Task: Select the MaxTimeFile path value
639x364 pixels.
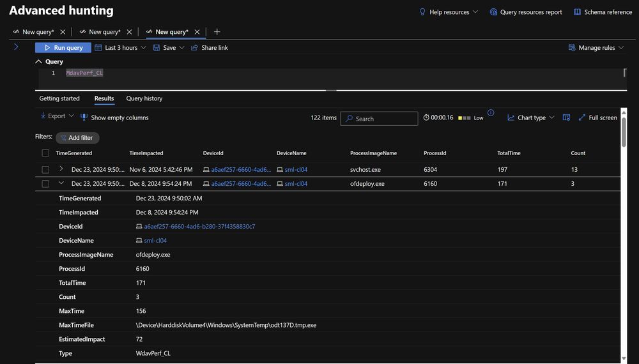Action: (x=226, y=325)
